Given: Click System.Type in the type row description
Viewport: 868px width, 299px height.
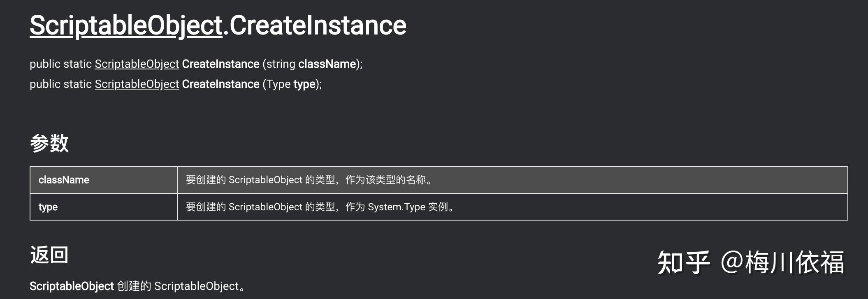Looking at the screenshot, I should (397, 207).
